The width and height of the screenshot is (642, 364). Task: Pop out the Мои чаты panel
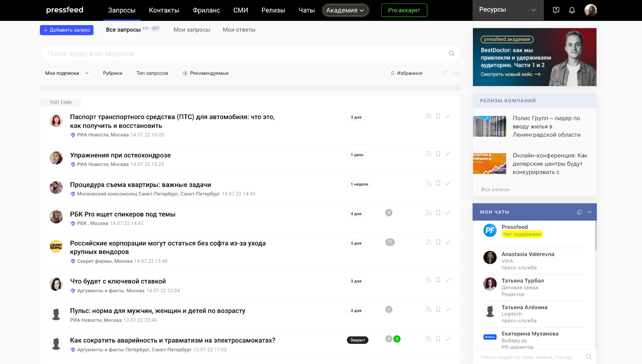pos(579,212)
